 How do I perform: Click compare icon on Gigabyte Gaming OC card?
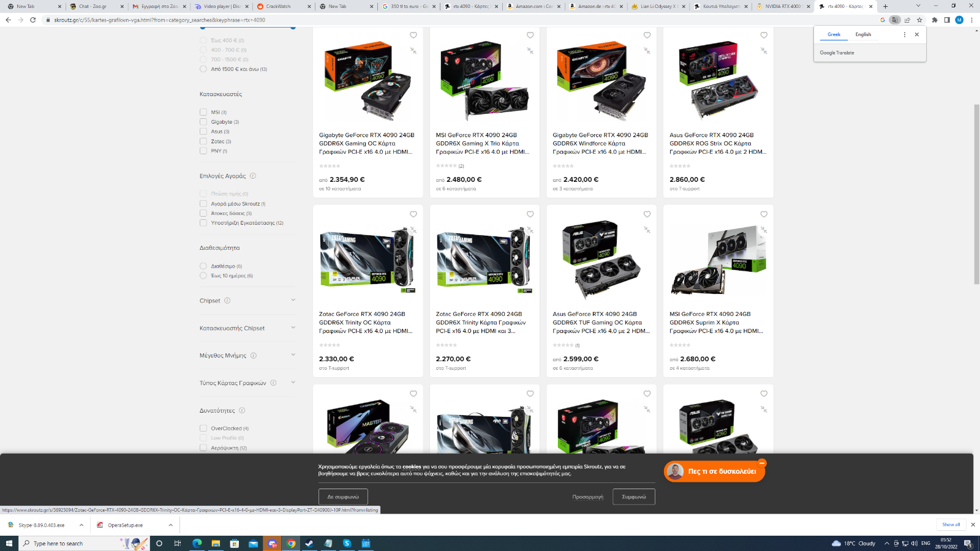(x=413, y=51)
